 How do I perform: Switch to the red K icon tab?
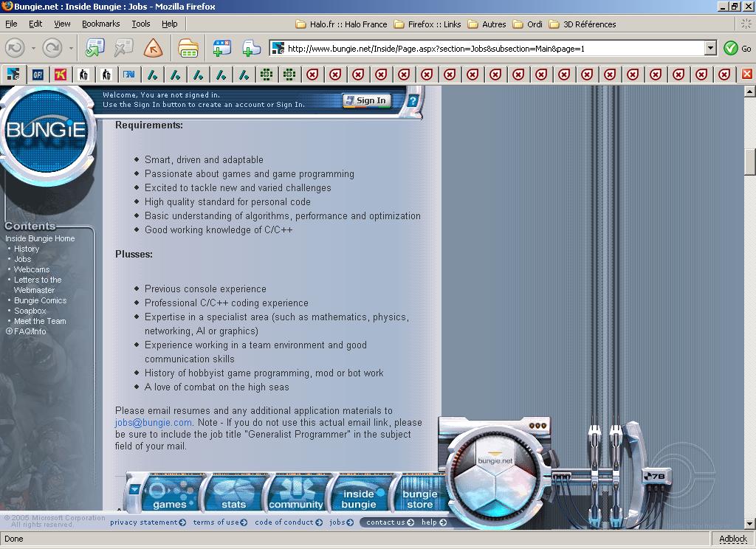coord(61,75)
